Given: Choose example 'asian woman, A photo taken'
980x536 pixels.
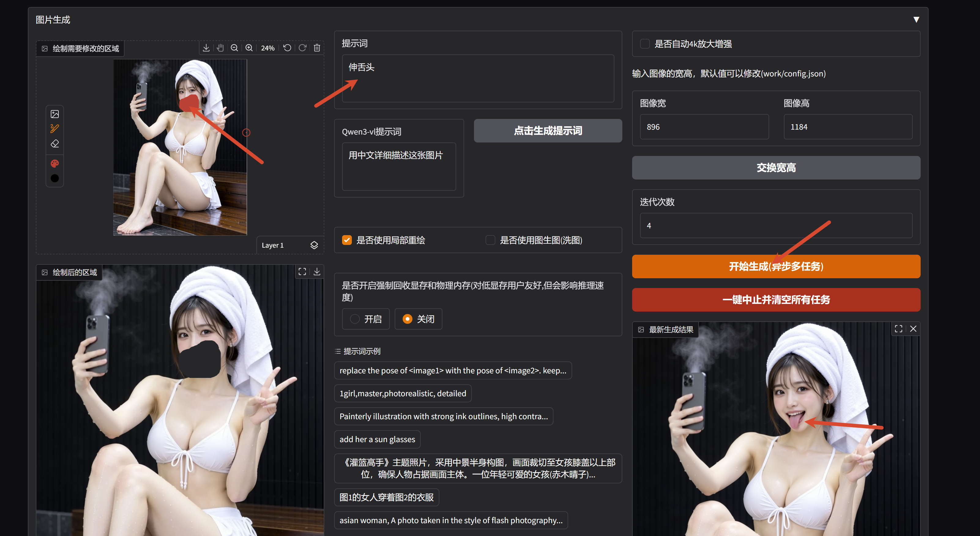Looking at the screenshot, I should tap(451, 520).
